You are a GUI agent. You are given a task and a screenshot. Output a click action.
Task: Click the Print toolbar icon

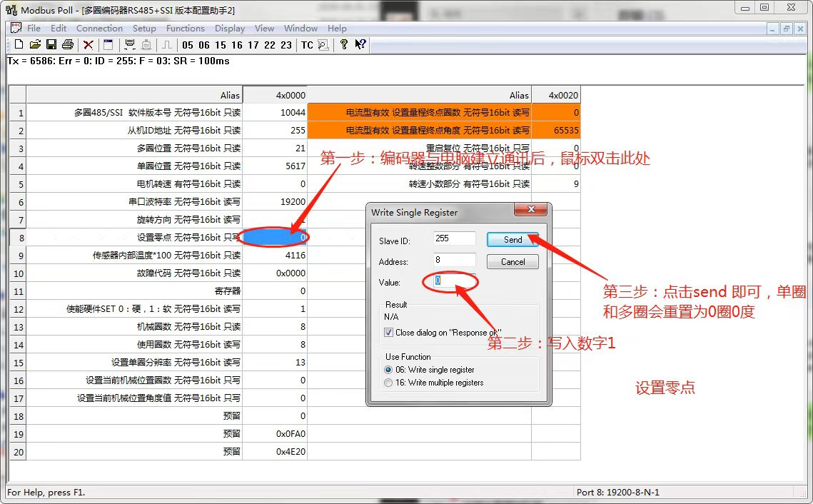[67, 44]
